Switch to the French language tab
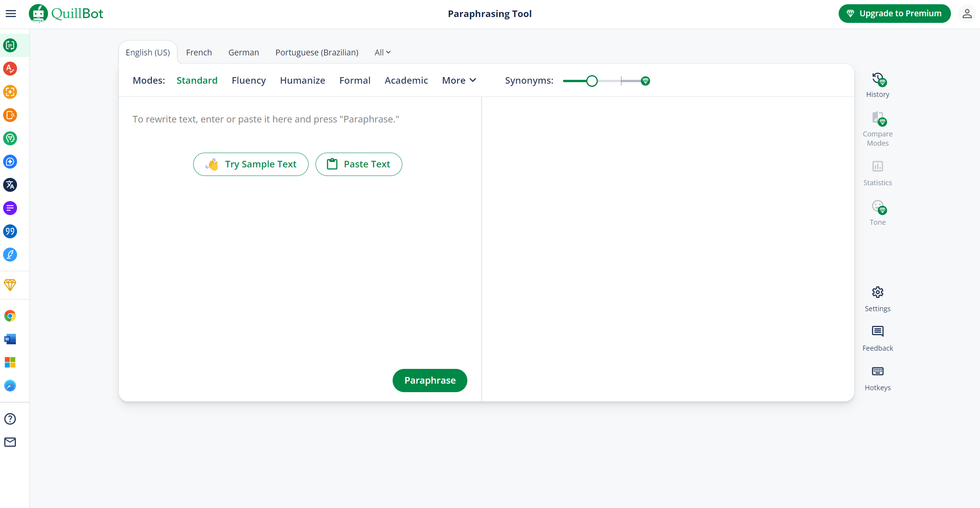This screenshot has width=980, height=508. [199, 52]
